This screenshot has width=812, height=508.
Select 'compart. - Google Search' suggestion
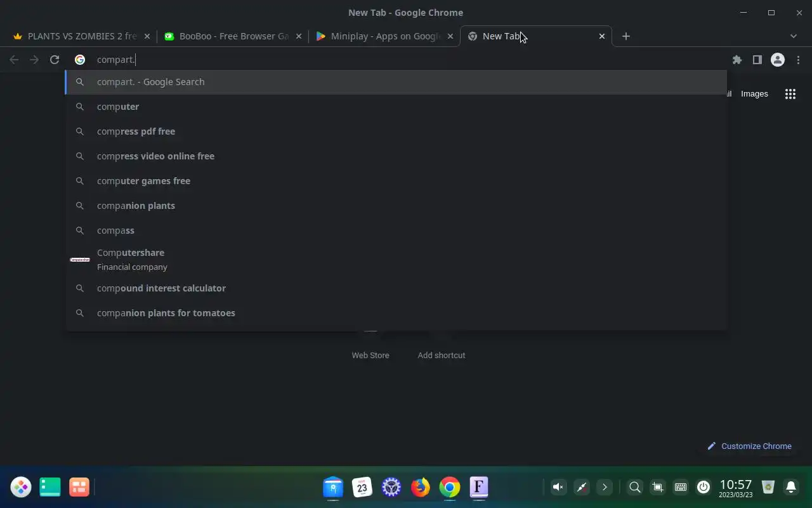pos(396,82)
